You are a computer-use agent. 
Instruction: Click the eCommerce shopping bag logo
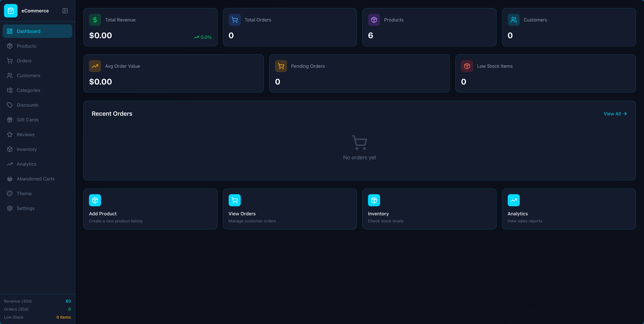click(x=11, y=11)
